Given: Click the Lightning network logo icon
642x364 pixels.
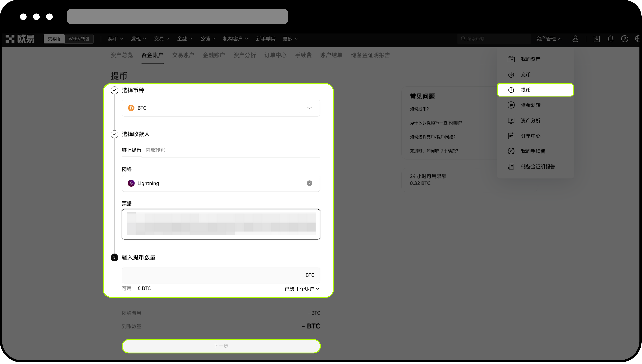Looking at the screenshot, I should coord(131,183).
